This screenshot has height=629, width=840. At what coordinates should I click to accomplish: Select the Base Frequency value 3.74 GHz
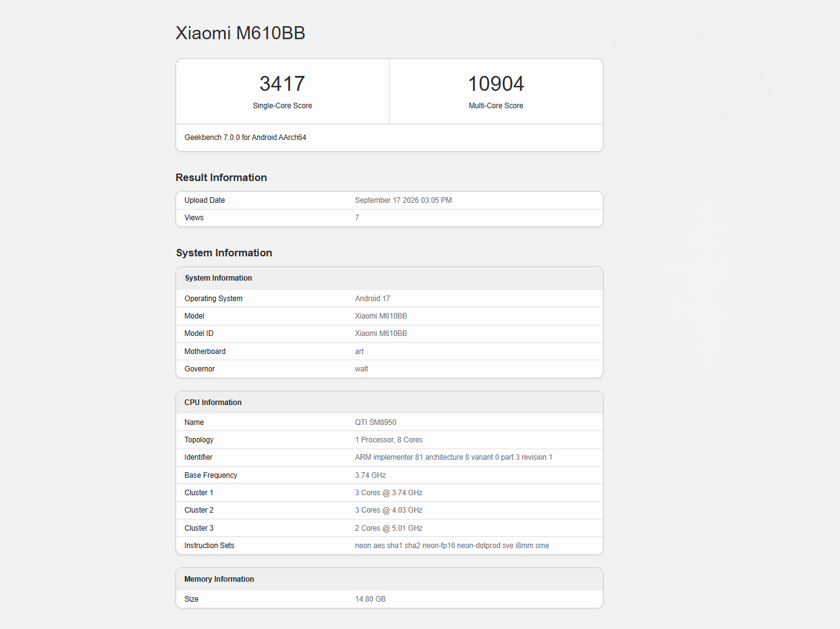click(x=370, y=475)
